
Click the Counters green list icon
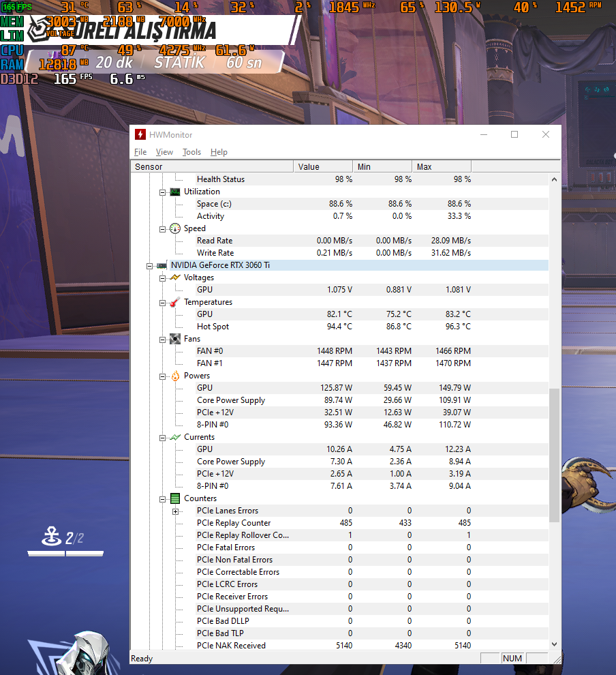pyautogui.click(x=174, y=498)
